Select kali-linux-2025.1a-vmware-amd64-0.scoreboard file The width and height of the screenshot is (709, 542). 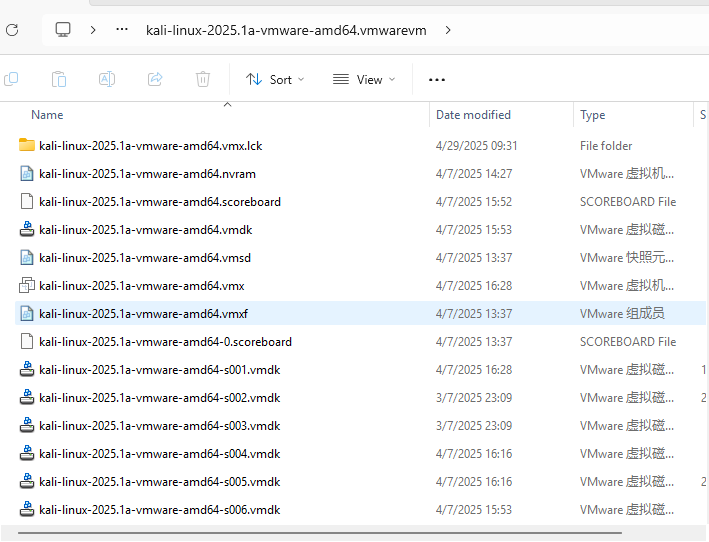pyautogui.click(x=165, y=342)
